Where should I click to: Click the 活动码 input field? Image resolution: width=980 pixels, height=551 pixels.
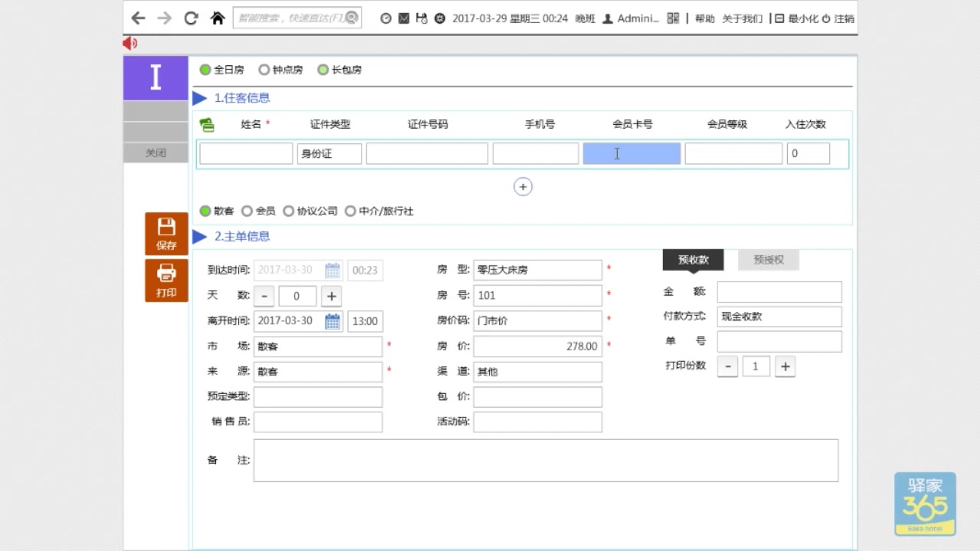click(537, 422)
